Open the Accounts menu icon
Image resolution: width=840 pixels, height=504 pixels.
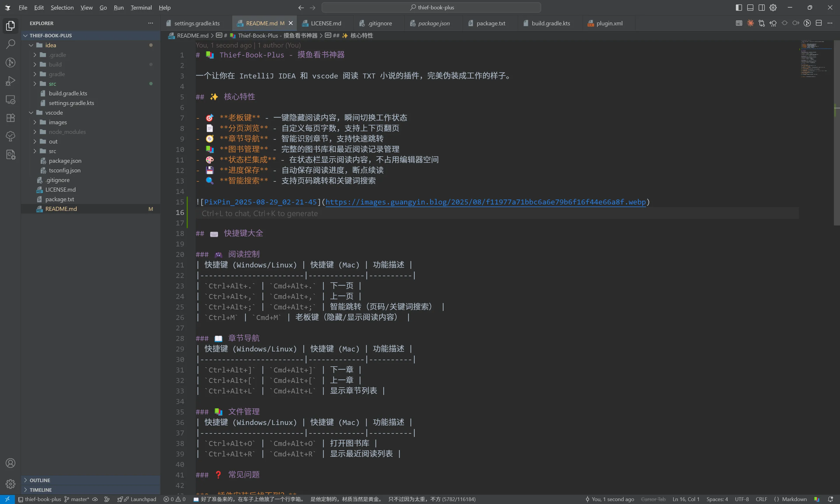pyautogui.click(x=10, y=463)
